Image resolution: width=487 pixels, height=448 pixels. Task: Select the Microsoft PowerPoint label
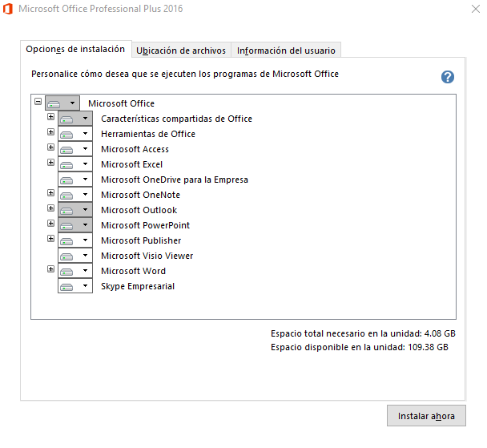[x=145, y=225]
